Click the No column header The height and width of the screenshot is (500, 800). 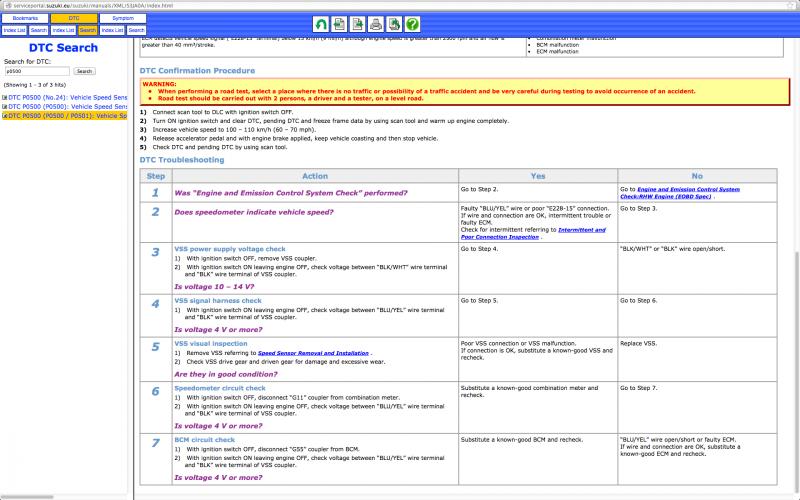pyautogui.click(x=697, y=176)
